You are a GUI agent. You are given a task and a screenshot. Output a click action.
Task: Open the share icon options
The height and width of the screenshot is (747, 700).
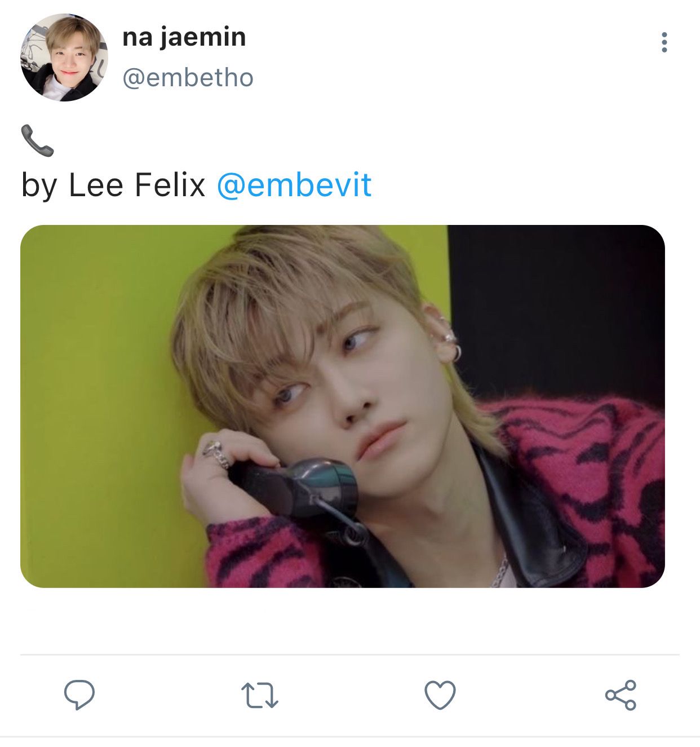(x=621, y=695)
